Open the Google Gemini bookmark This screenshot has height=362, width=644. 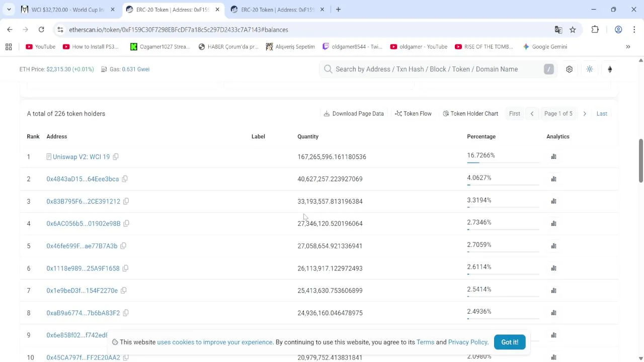click(545, 47)
